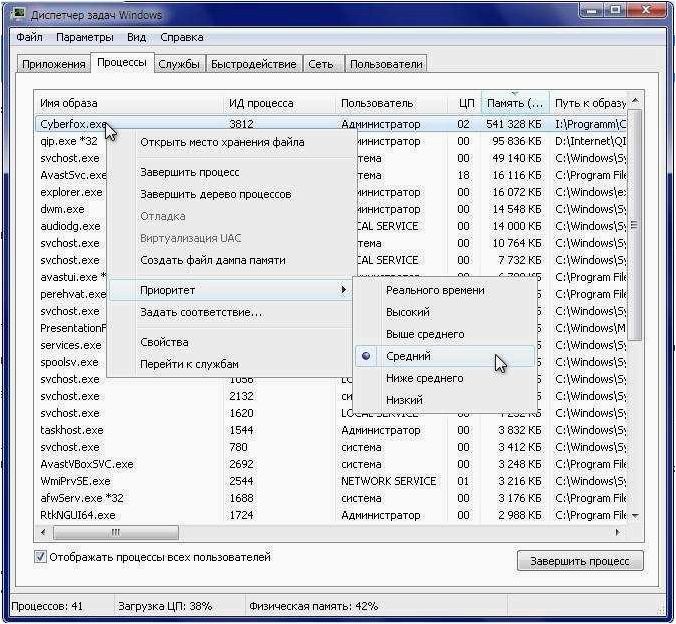Open the Вид menu
This screenshot has width=676, height=624.
click(136, 37)
